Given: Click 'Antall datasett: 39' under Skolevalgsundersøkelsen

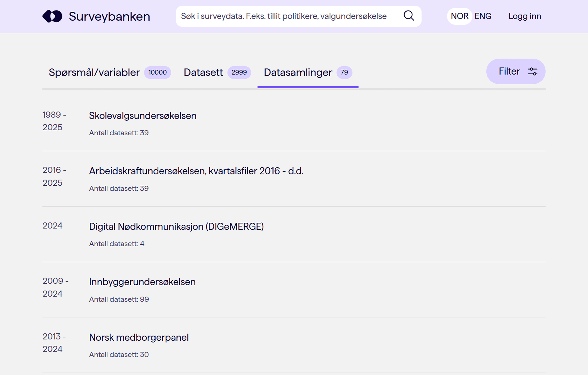Looking at the screenshot, I should click(x=119, y=133).
